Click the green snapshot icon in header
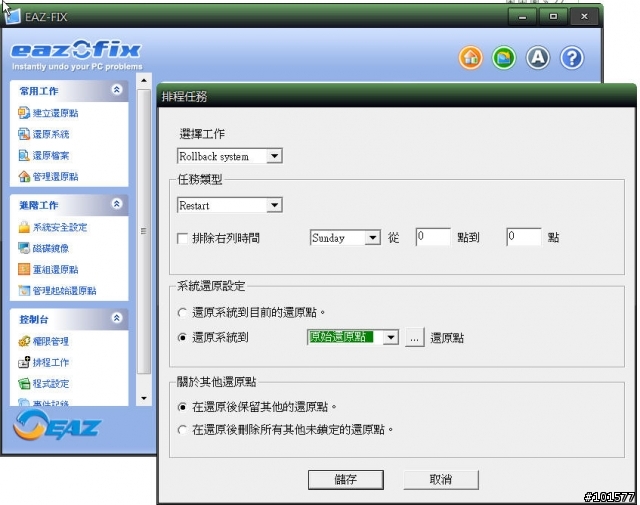 [504, 58]
